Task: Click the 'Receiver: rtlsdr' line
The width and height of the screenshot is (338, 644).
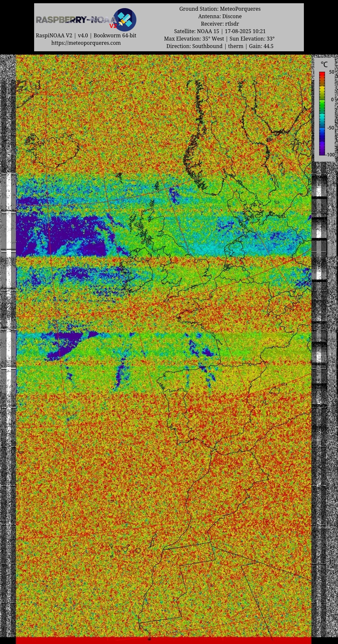Action: (x=220, y=24)
